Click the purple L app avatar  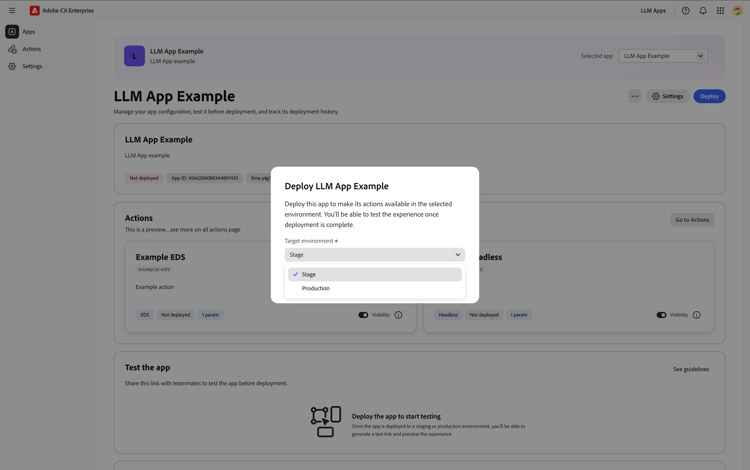pyautogui.click(x=134, y=56)
